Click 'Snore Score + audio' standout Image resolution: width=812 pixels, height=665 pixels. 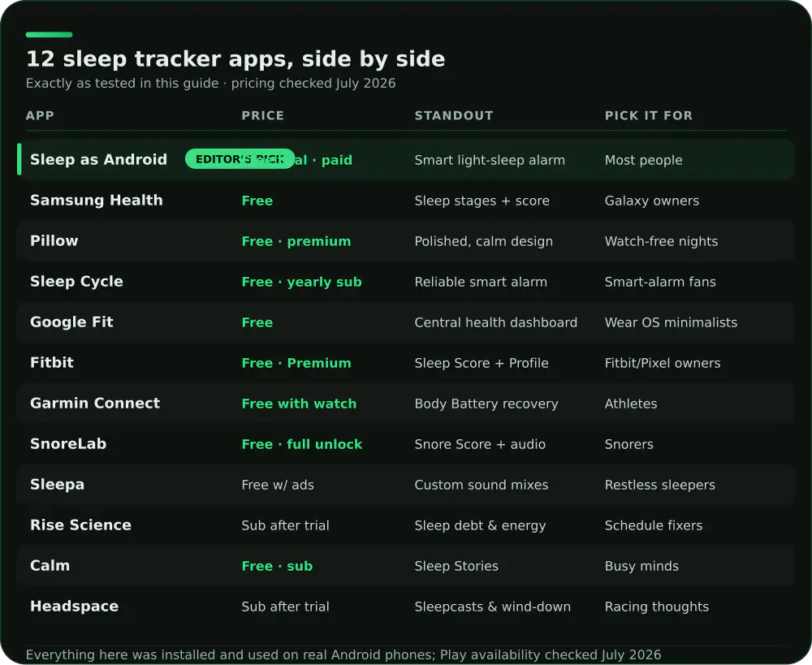(x=480, y=444)
